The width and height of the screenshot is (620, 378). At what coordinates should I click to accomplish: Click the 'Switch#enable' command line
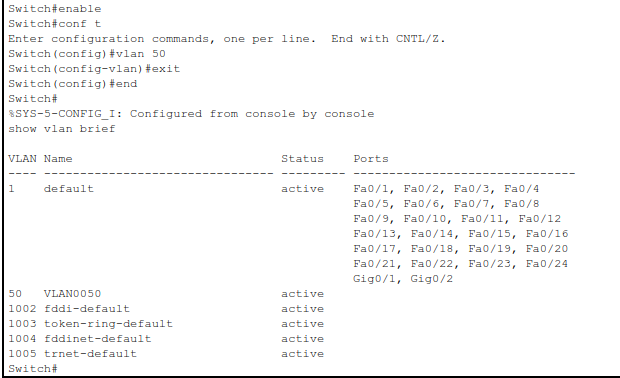pyautogui.click(x=55, y=9)
